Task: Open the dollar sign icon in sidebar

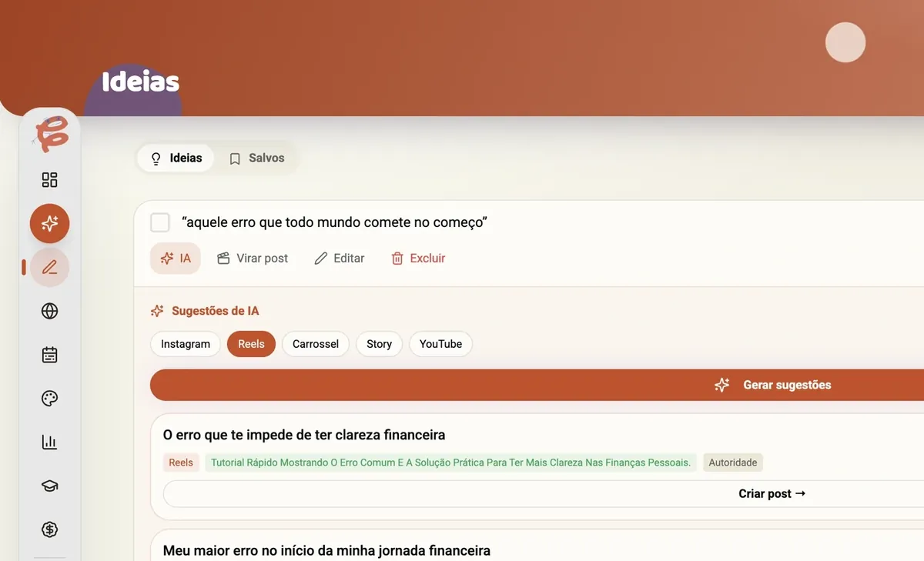Action: coord(49,529)
